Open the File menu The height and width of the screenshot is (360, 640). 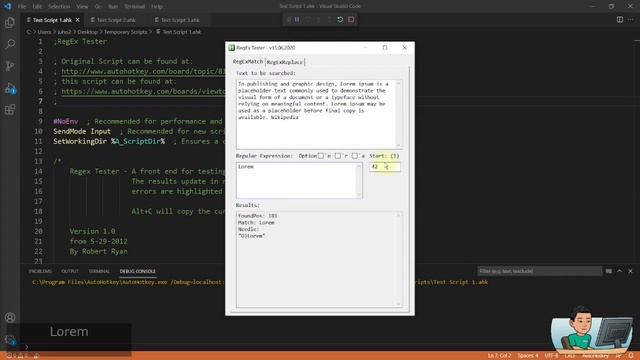point(22,7)
